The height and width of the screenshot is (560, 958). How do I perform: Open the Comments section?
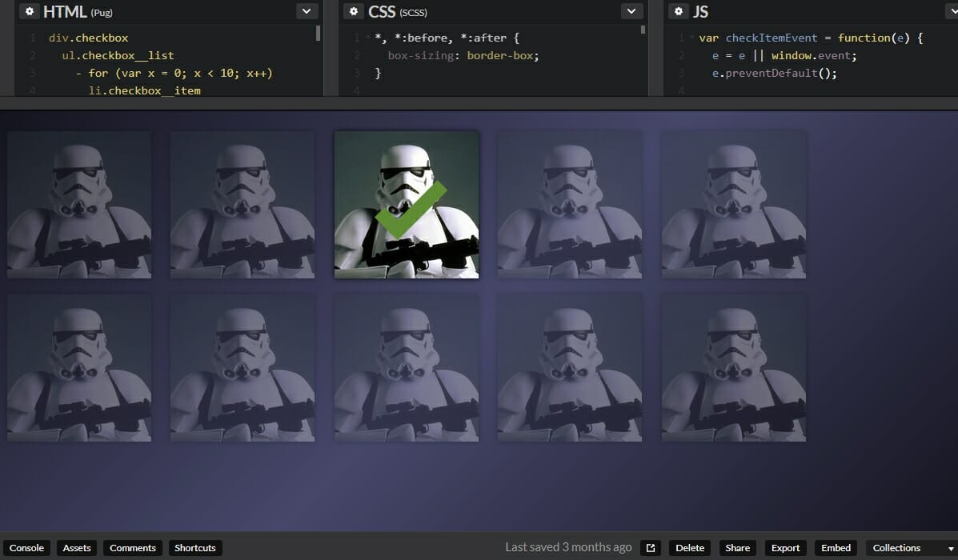pos(132,547)
